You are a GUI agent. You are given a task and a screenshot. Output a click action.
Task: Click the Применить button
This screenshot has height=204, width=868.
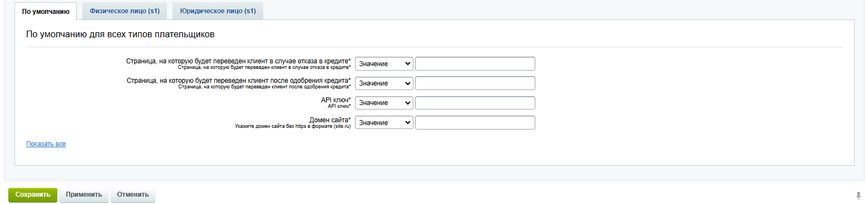[x=84, y=195]
